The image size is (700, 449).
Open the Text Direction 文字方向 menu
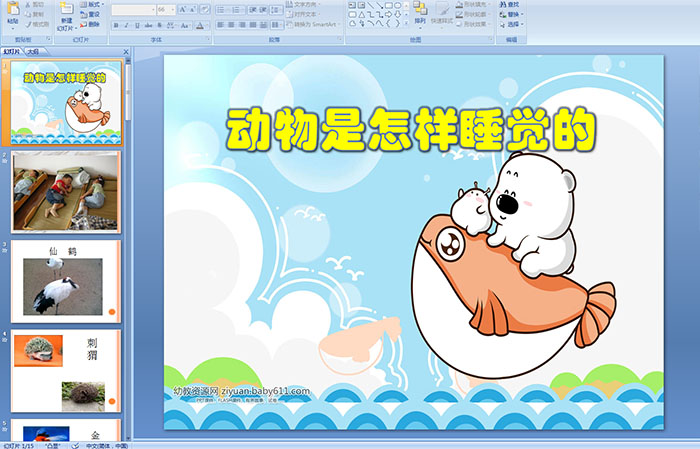(x=304, y=4)
